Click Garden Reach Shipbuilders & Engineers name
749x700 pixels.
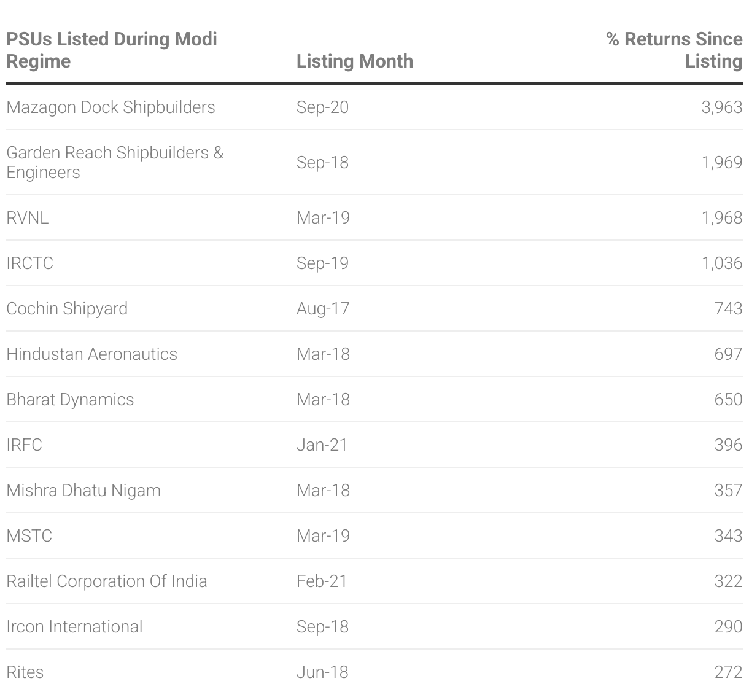(x=115, y=162)
